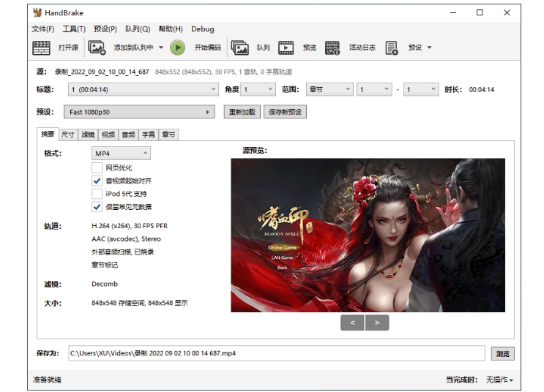Click the 活动日志 toolbar label
The width and height of the screenshot is (544, 392).
click(362, 48)
